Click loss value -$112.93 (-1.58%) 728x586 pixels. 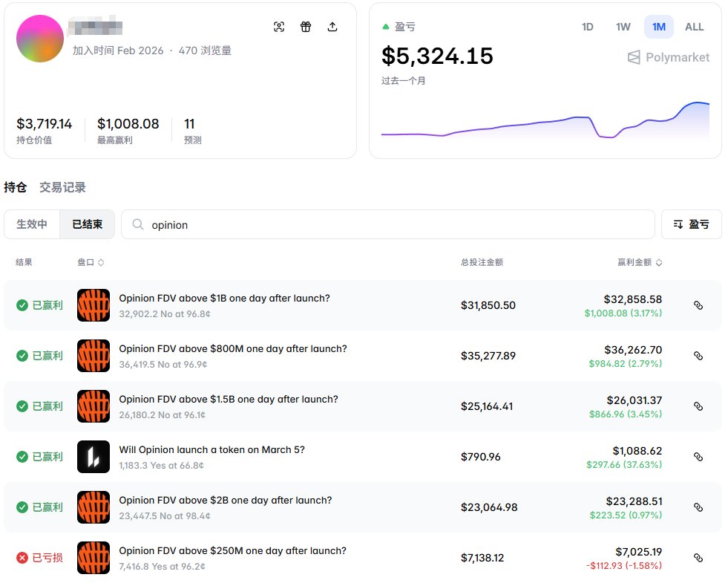click(x=624, y=565)
